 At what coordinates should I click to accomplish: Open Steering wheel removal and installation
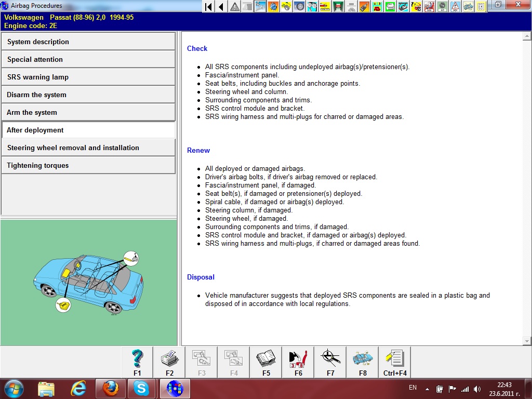pos(88,148)
